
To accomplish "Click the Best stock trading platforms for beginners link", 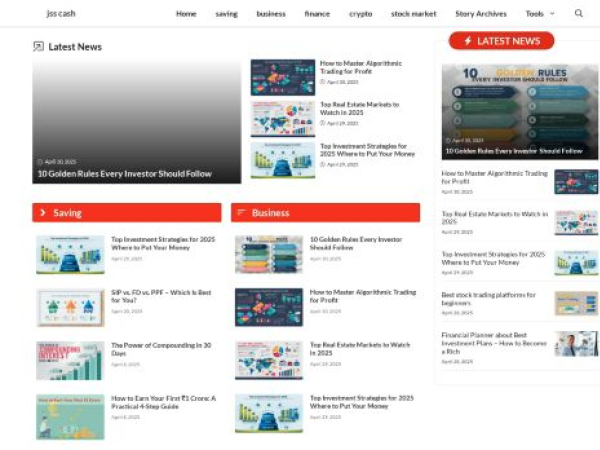I will [x=489, y=299].
